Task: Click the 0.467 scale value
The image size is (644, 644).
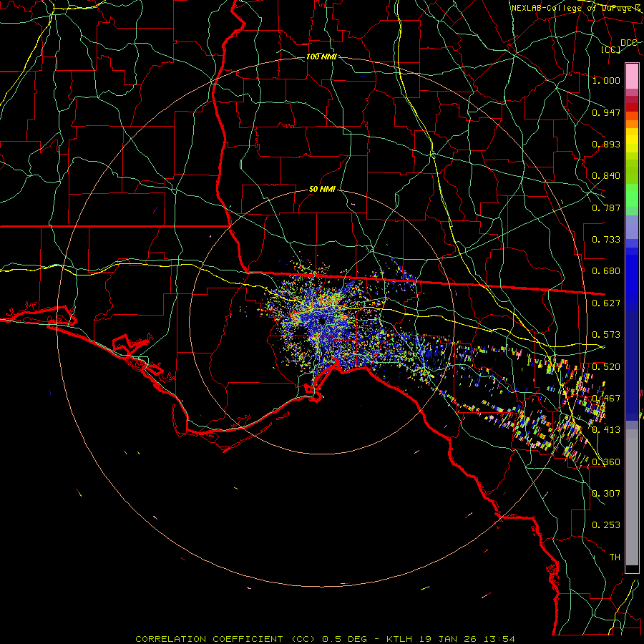Action: click(606, 399)
